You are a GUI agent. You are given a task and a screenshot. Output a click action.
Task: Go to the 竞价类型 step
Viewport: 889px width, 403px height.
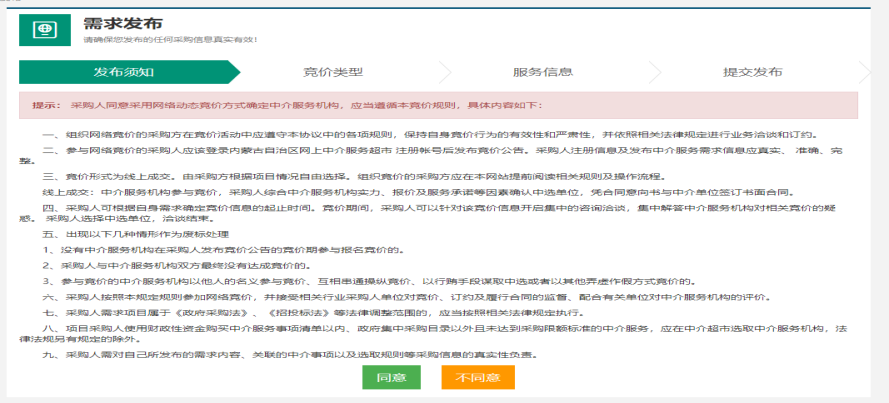[x=333, y=72]
